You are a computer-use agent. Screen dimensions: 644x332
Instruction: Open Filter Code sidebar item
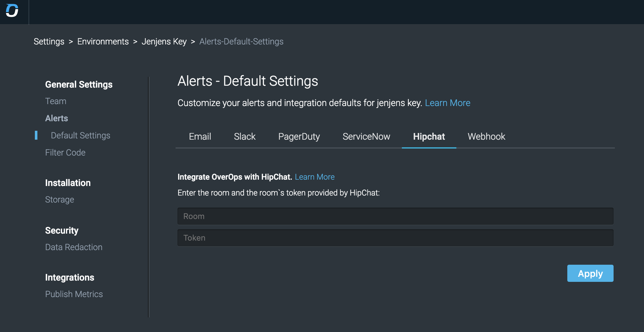(x=65, y=153)
